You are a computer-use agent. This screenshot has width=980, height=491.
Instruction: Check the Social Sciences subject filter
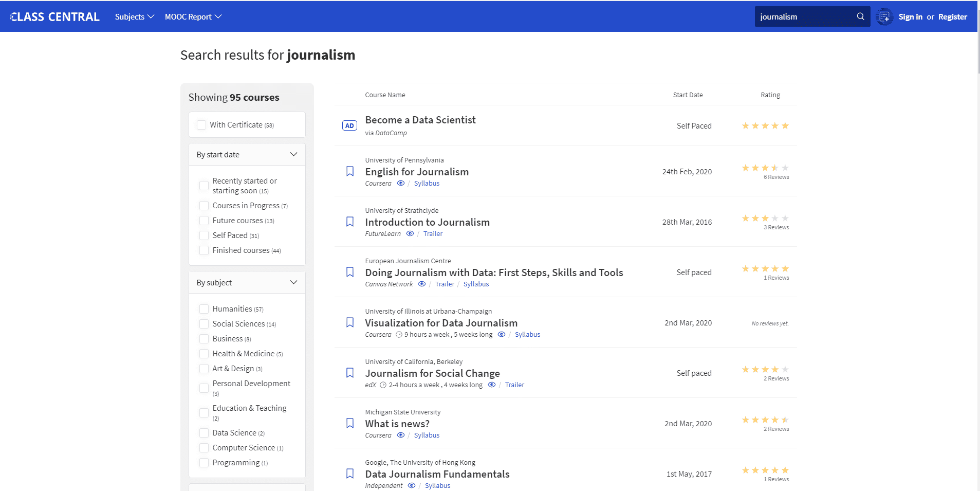(x=204, y=324)
